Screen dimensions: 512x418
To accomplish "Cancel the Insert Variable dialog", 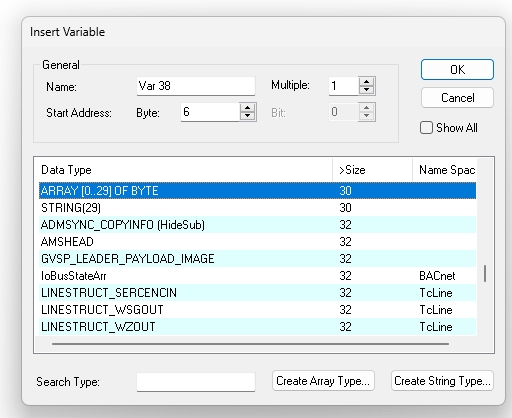I will 457,98.
